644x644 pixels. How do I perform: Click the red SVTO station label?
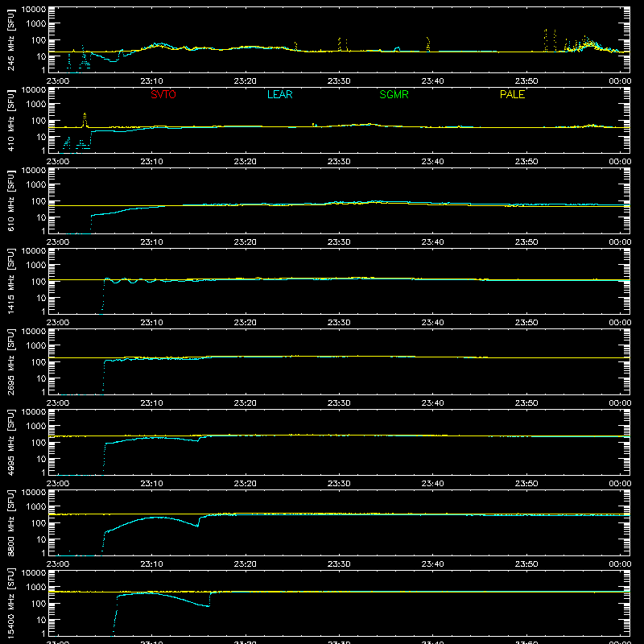(163, 94)
